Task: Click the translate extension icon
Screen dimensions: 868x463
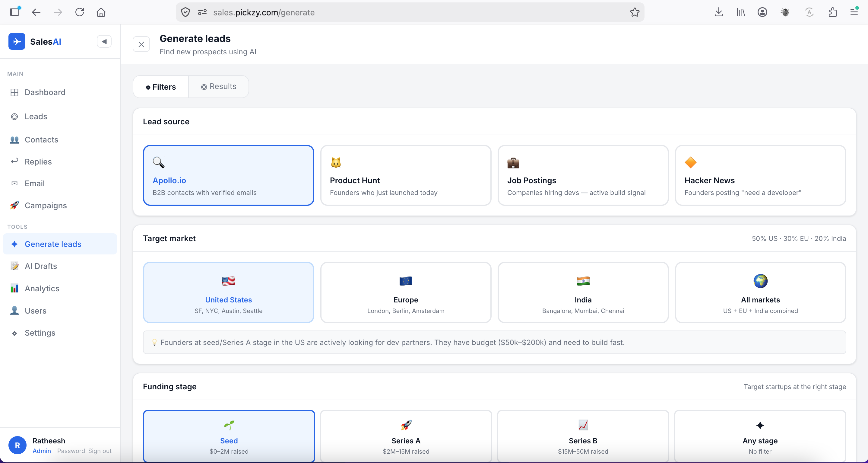Action: tap(809, 12)
